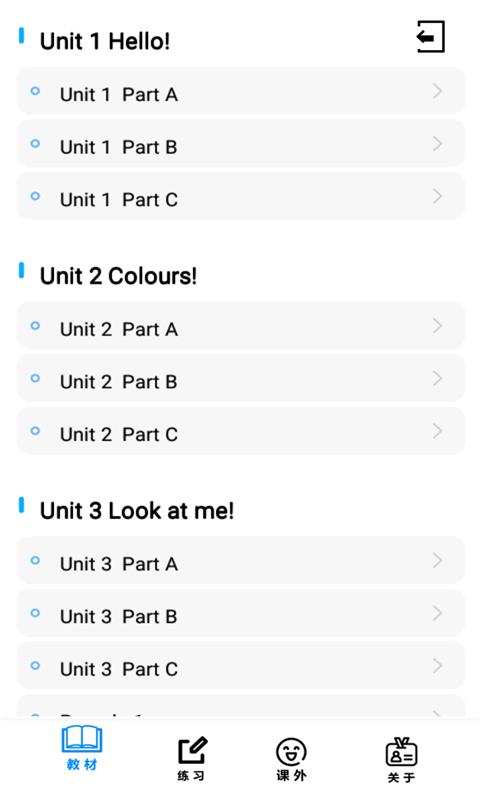Open Unit 1 Part B lesson

[x=241, y=144]
